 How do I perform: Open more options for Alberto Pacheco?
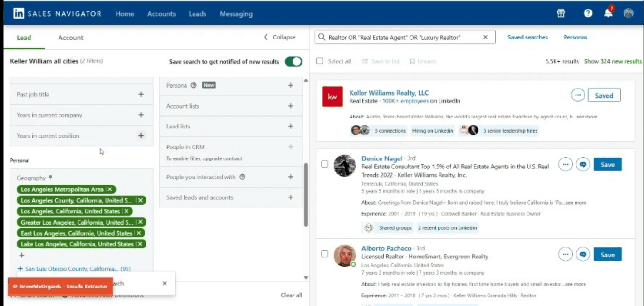pos(566,255)
